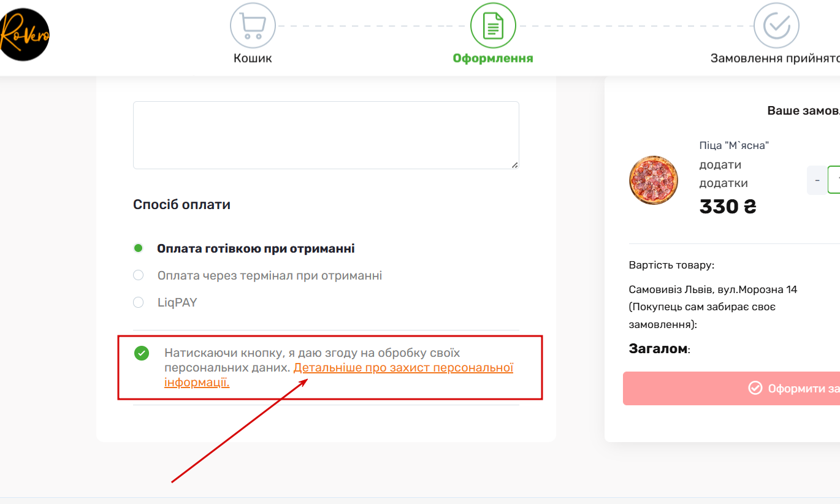The height and width of the screenshot is (504, 840).
Task: Decrease pizza quantity with minus button
Action: tap(817, 180)
